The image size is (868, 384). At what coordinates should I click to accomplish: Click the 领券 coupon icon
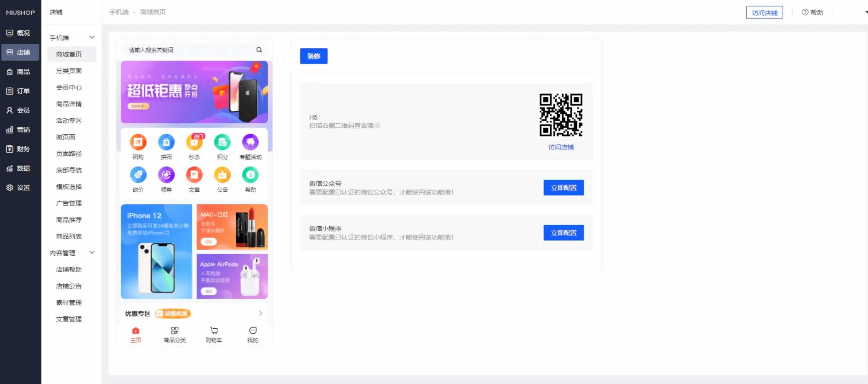166,175
